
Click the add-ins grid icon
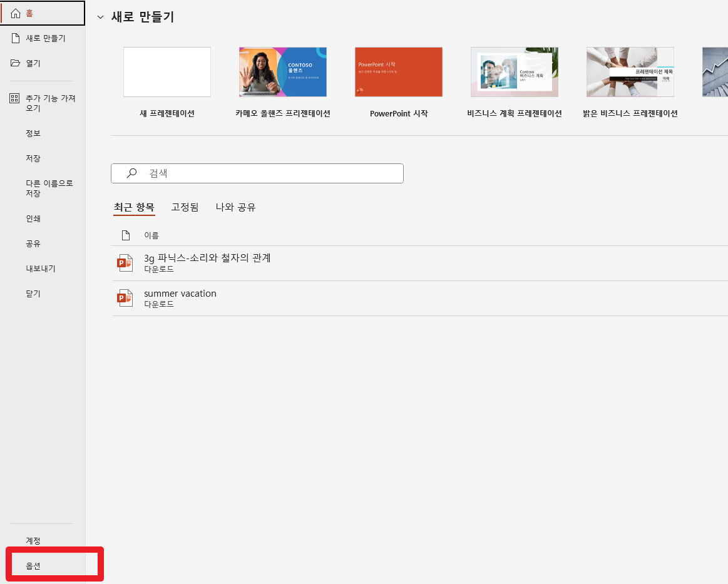[x=14, y=98]
